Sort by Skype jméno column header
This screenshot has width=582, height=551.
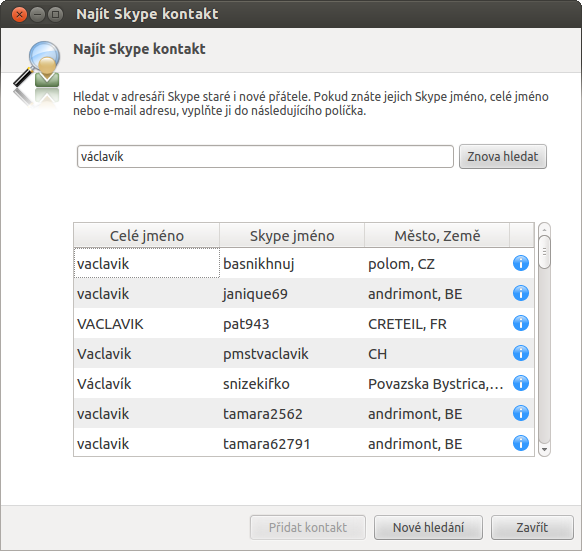click(292, 236)
